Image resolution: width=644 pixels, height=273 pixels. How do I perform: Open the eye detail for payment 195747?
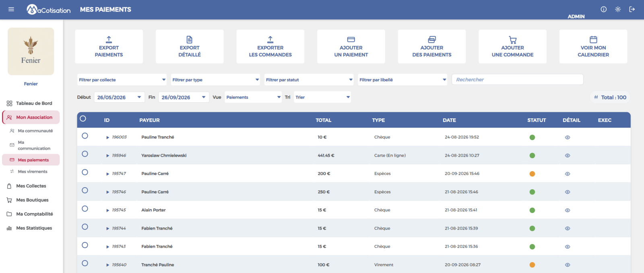point(568,174)
